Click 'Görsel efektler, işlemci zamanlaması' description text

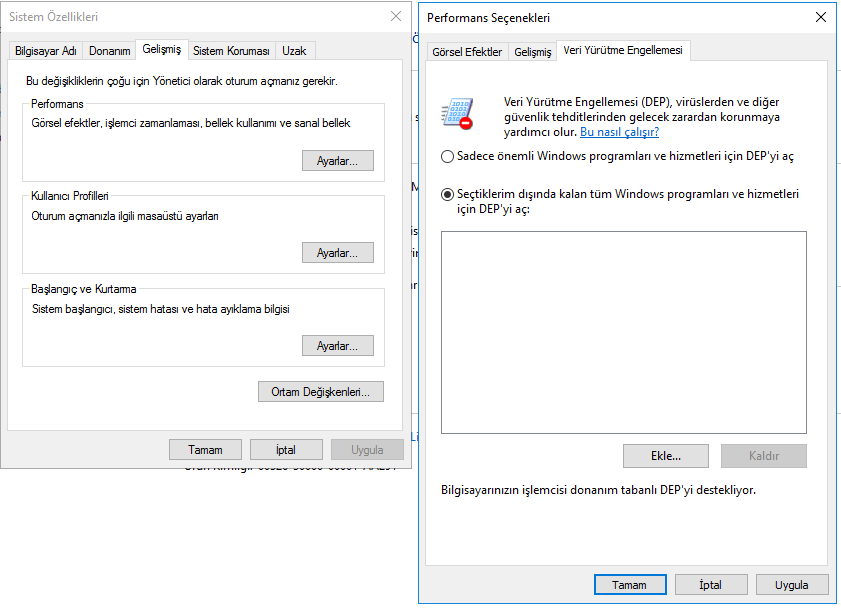point(191,123)
